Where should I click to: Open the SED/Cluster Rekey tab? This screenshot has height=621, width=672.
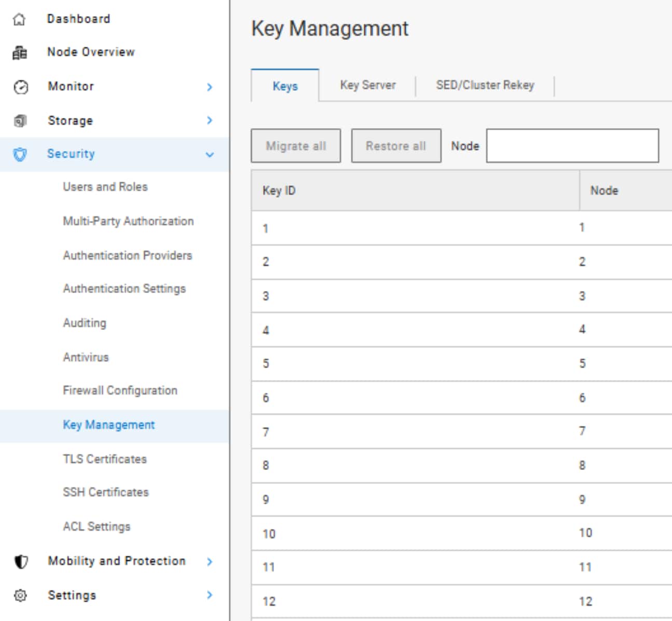tap(485, 85)
